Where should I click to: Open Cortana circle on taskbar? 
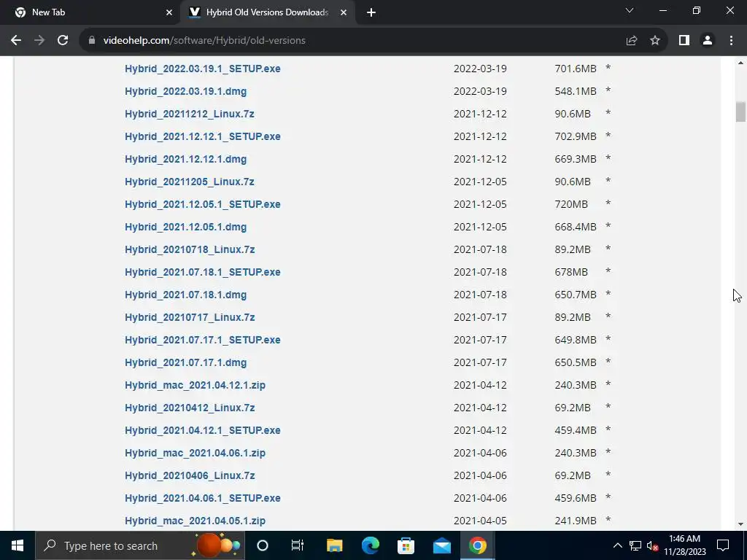coord(263,545)
